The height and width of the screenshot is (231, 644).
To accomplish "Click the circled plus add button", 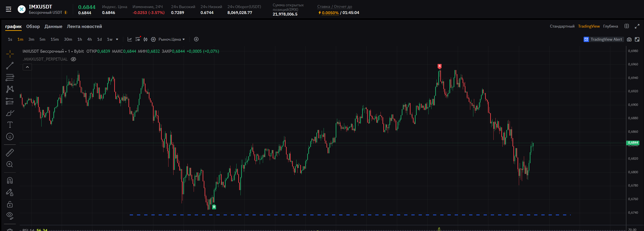I will pyautogui.click(x=196, y=39).
